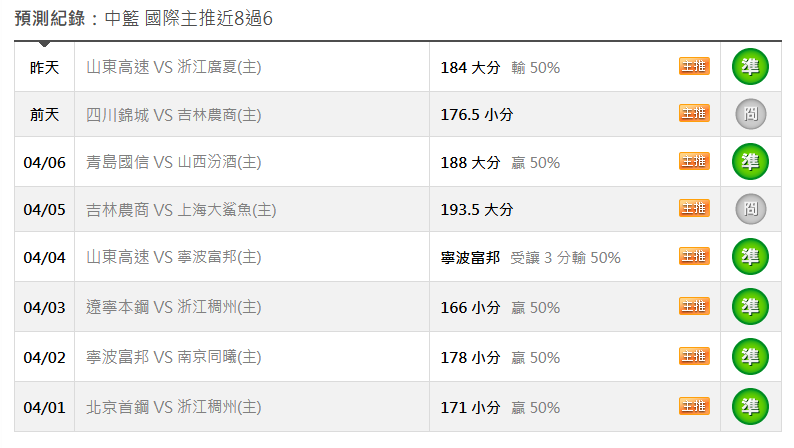This screenshot has height=448, width=794.
Task: Open 吉林農商 VS 上海大鯊魚 match link
Action: [181, 210]
